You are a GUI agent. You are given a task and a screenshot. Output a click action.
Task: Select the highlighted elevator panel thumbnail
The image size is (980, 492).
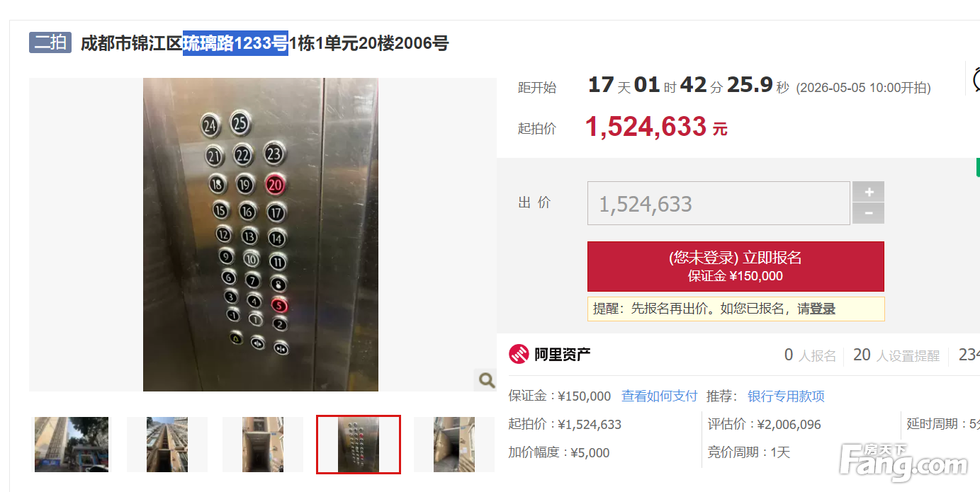click(x=359, y=445)
